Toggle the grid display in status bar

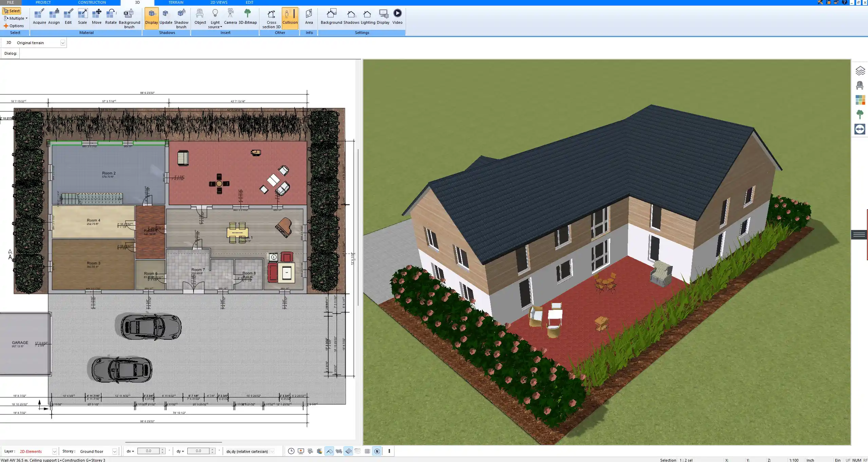[367, 451]
